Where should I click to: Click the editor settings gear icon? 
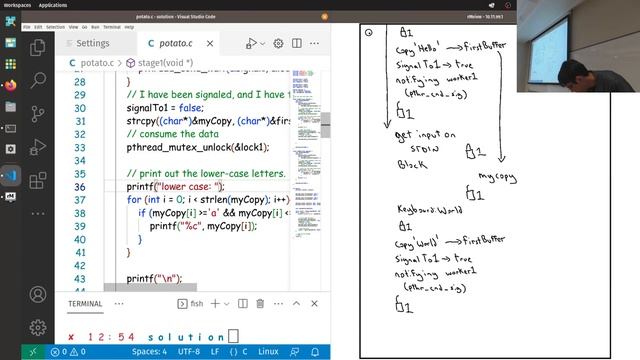278,43
